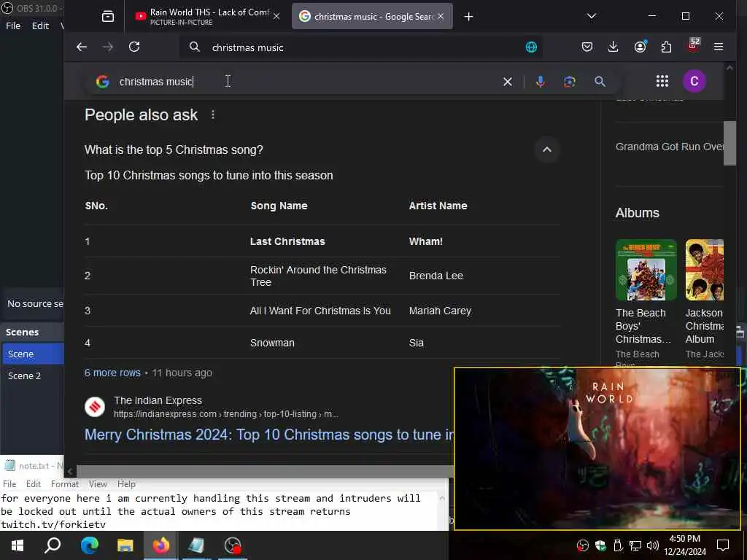The height and width of the screenshot is (560, 747).
Task: Open OBS Edit menu
Action: [x=40, y=26]
